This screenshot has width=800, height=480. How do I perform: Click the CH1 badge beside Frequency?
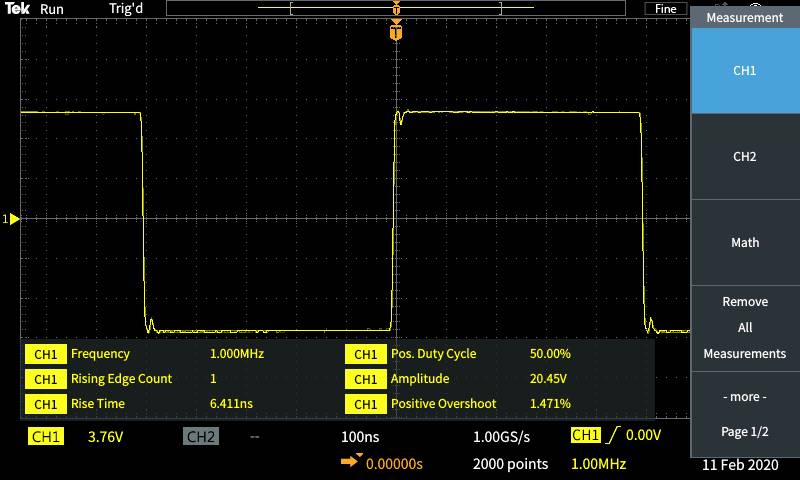tap(45, 354)
